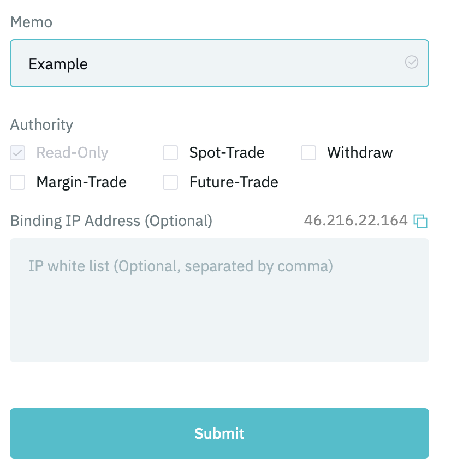This screenshot has height=476, width=451.
Task: Tick the Withdraw permission checkbox
Action: (x=308, y=153)
